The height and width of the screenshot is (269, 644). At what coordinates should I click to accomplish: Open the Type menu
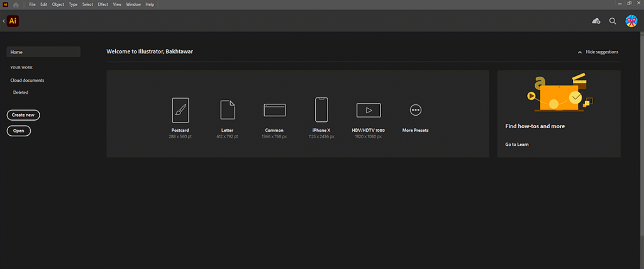pyautogui.click(x=73, y=4)
